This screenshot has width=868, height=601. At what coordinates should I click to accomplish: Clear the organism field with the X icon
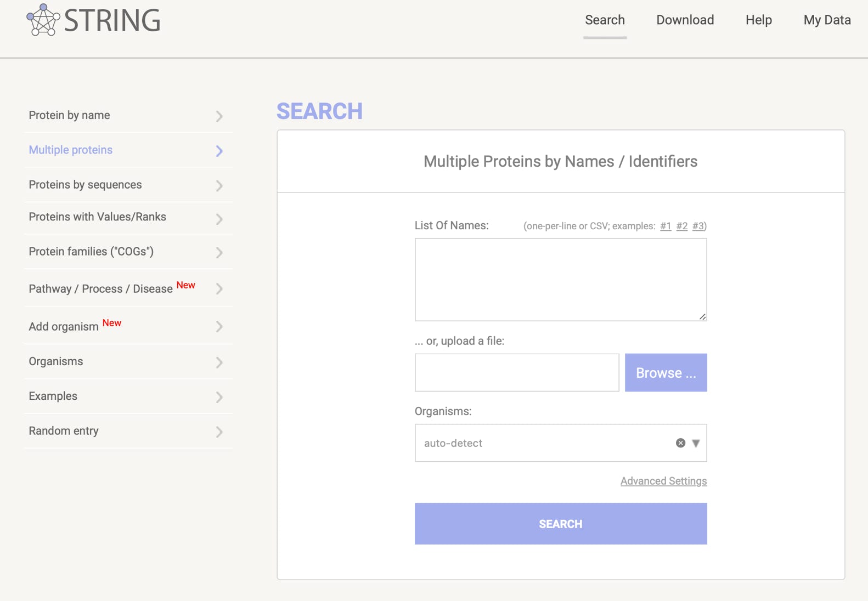[680, 443]
